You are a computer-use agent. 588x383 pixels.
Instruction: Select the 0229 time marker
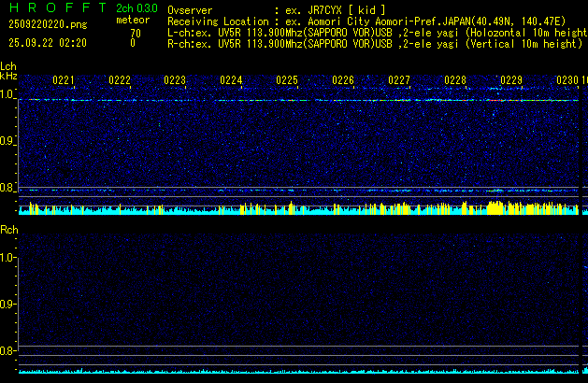point(510,80)
